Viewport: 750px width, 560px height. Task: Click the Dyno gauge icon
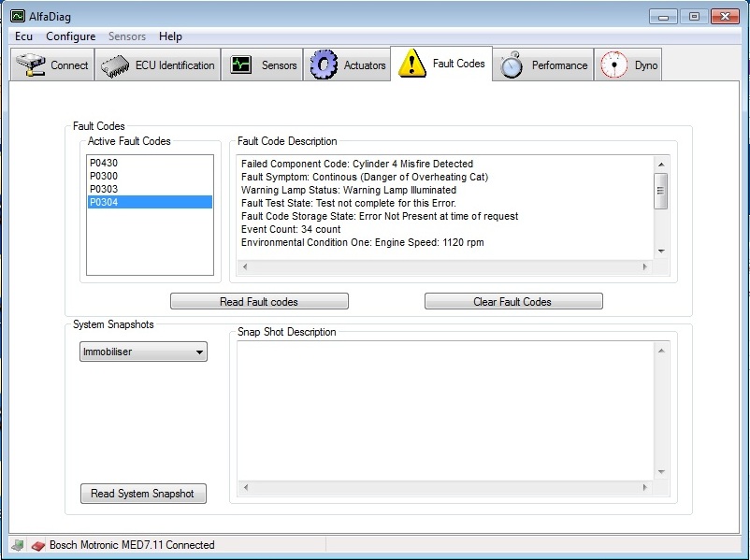(613, 65)
